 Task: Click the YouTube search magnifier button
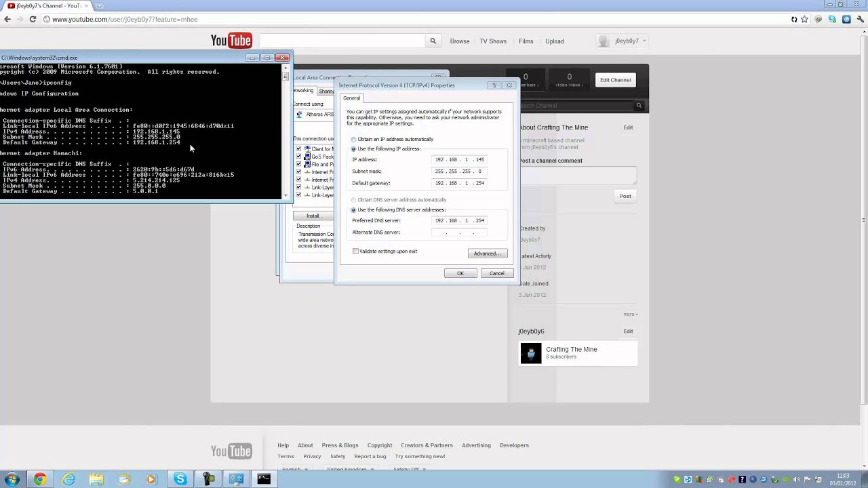click(433, 41)
